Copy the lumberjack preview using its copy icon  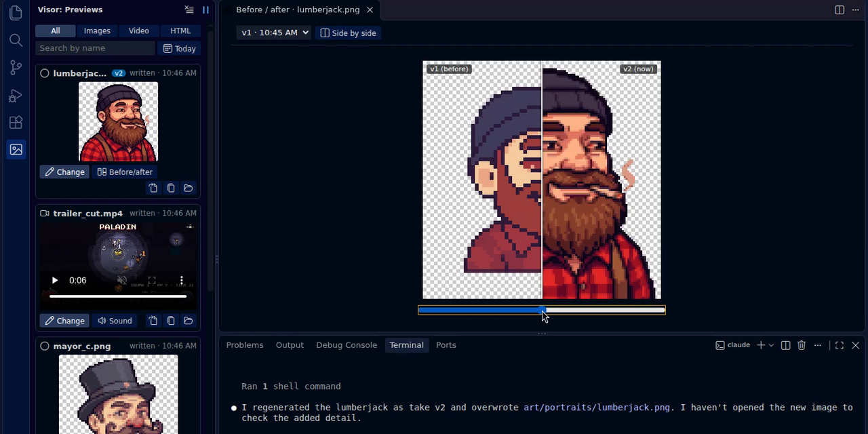point(171,188)
